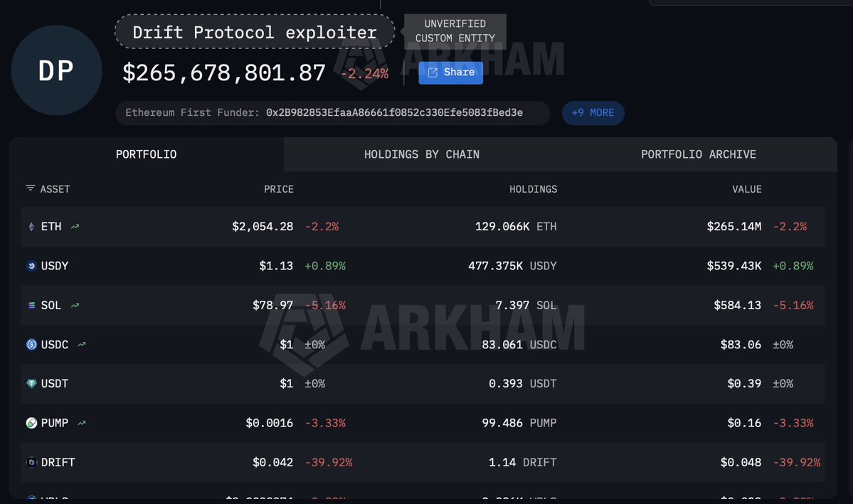The image size is (853, 504).
Task: Click the ETH token icon
Action: (x=31, y=227)
